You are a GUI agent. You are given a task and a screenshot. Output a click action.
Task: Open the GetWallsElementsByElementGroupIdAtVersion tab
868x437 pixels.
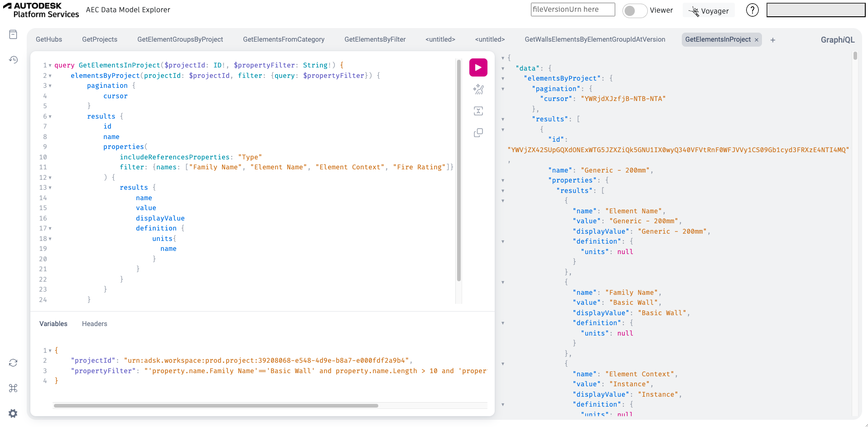point(595,39)
